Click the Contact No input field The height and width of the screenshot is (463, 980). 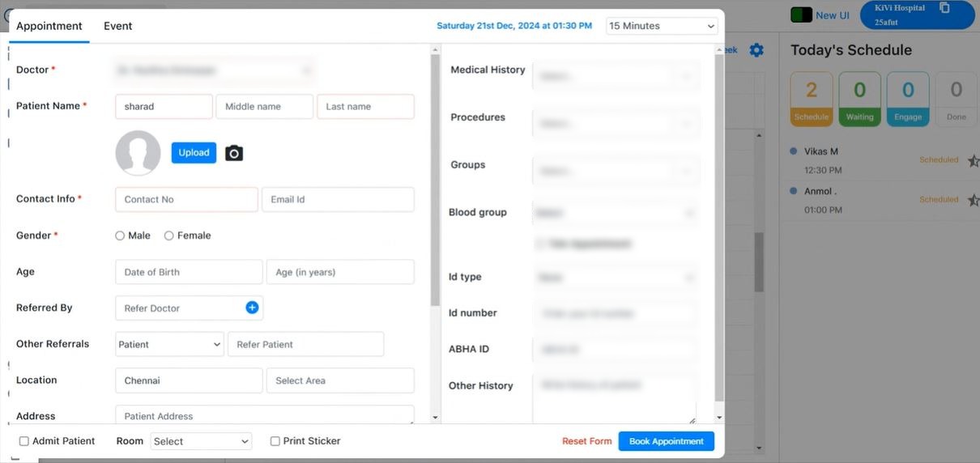tap(186, 199)
